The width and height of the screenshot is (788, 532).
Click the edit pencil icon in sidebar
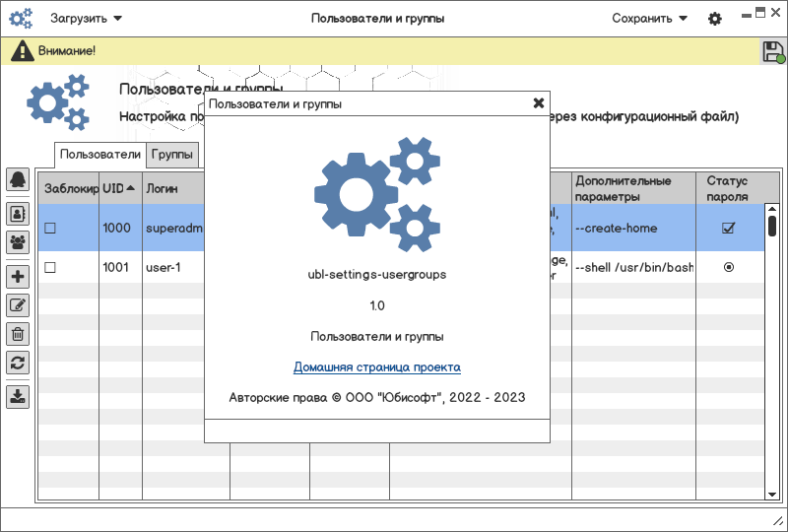point(18,305)
